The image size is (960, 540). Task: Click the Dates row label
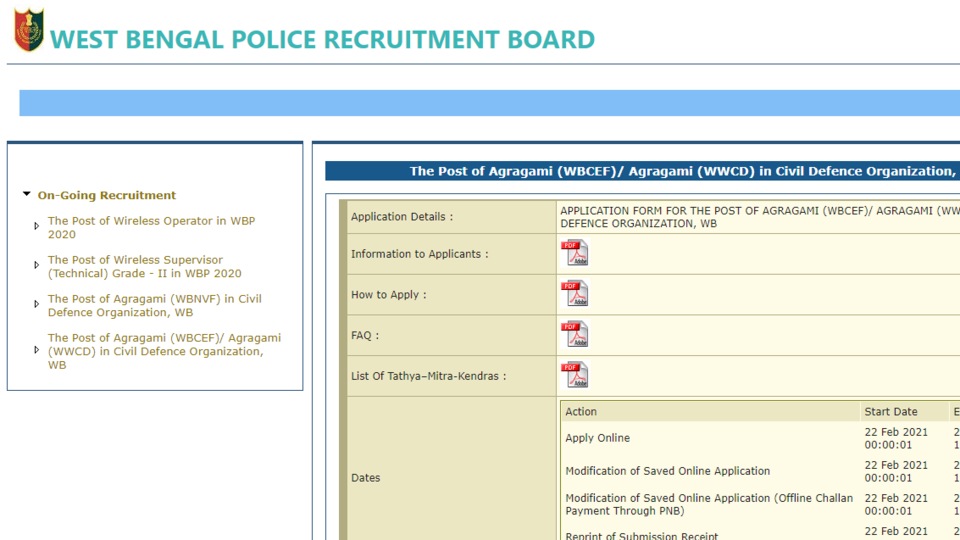366,478
